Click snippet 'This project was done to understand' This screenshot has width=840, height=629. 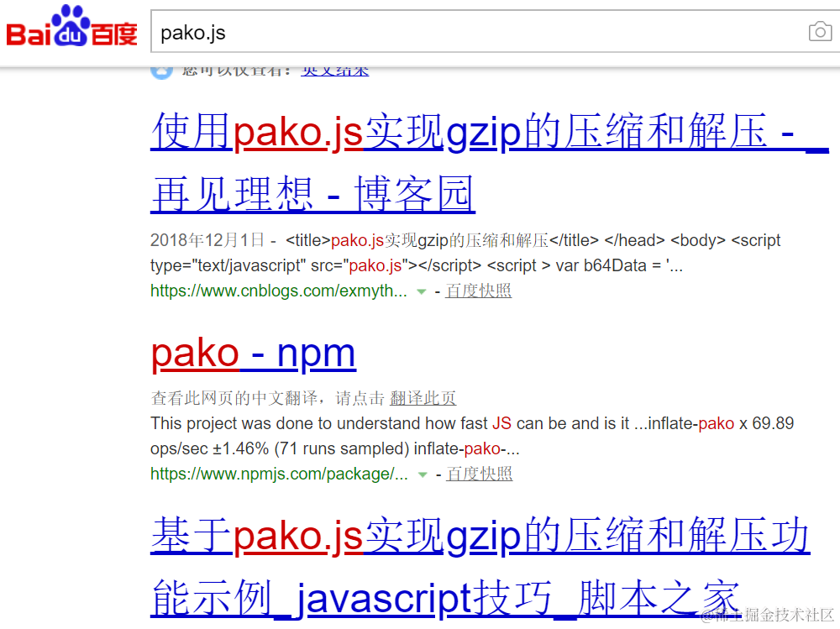471,436
